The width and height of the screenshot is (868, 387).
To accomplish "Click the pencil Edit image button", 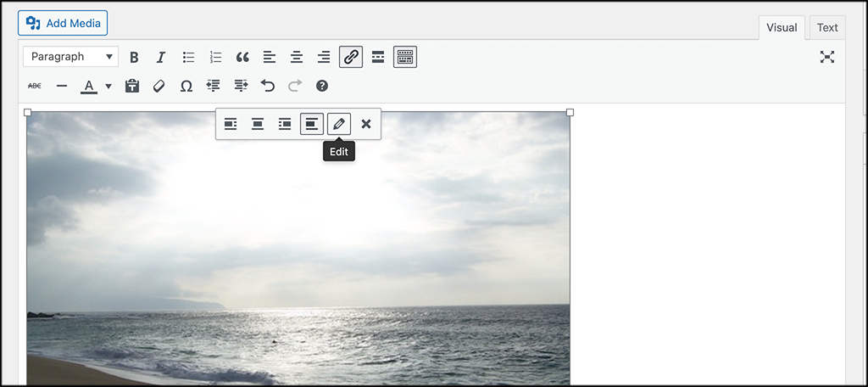I will [339, 124].
